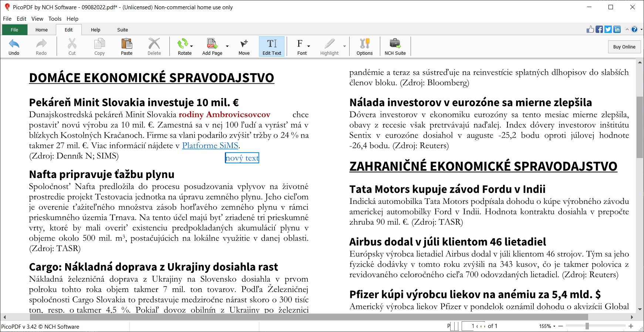The height and width of the screenshot is (332, 644).
Task: Share via the Twitter icon
Action: (608, 30)
